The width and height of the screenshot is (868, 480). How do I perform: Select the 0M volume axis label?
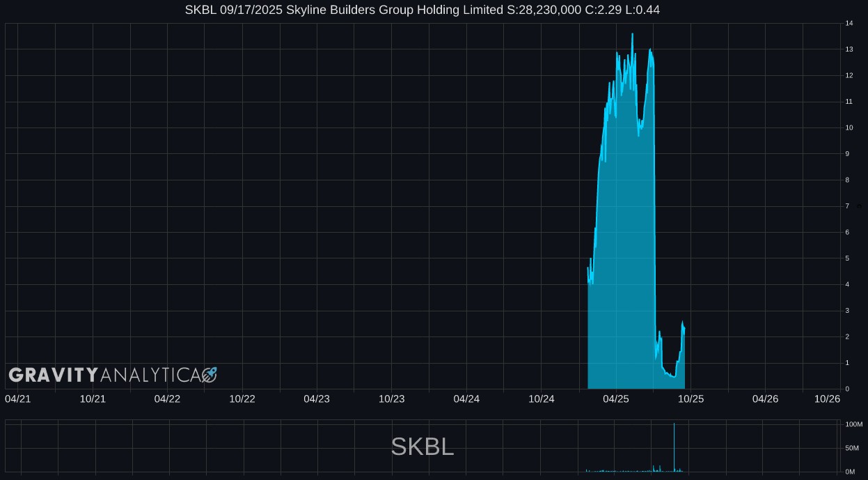850,472
